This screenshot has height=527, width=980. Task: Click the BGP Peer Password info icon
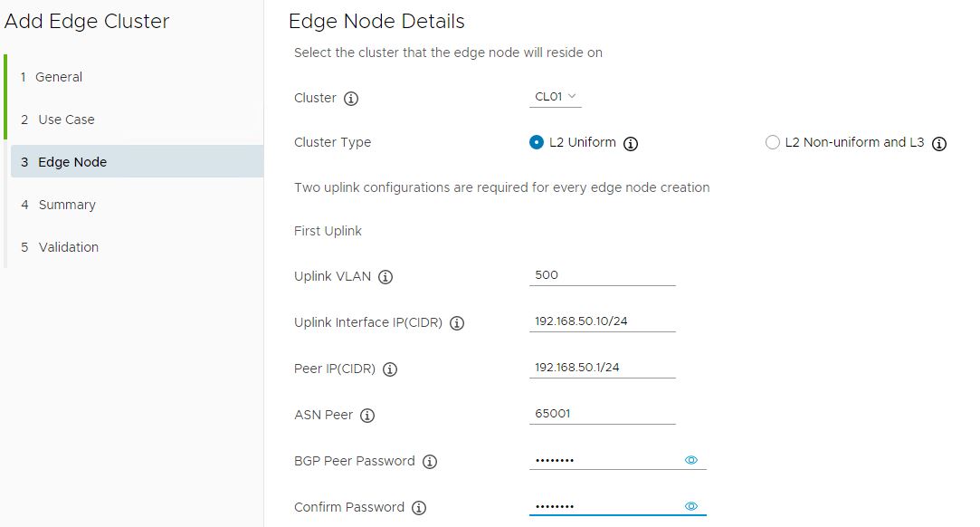coord(430,462)
